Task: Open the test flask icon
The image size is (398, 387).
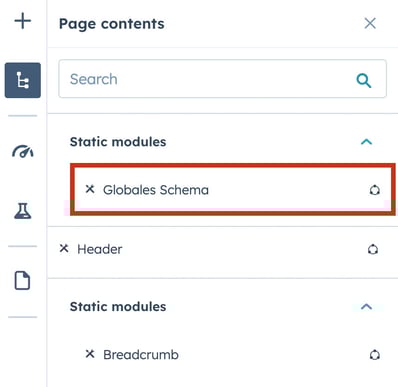Action: (23, 211)
